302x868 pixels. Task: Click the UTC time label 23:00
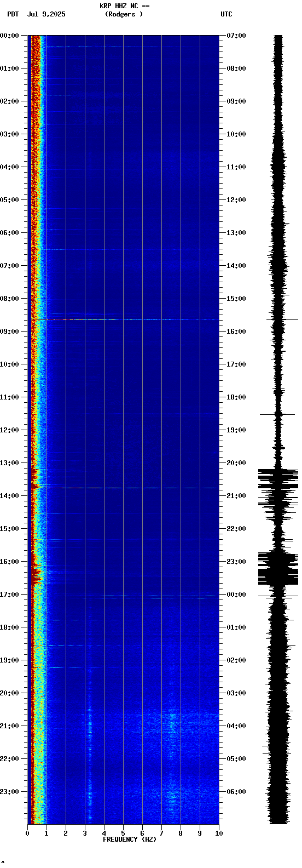(236, 562)
